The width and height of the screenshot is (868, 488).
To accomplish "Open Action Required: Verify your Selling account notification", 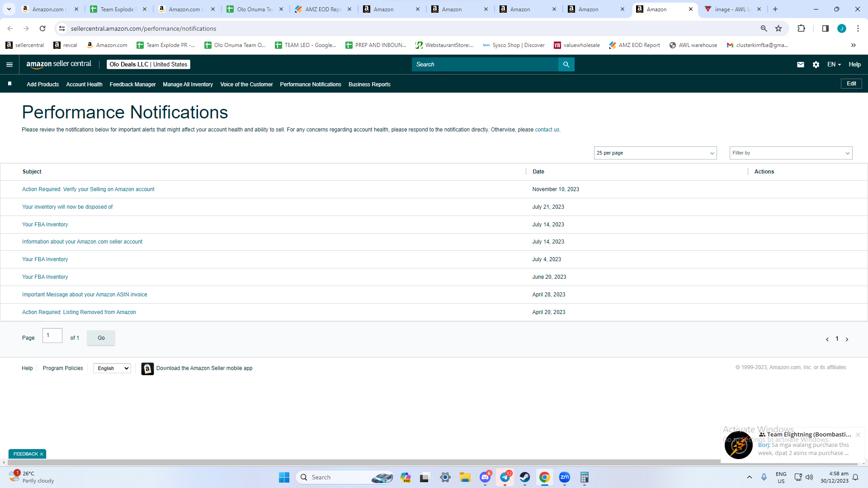I will point(88,189).
